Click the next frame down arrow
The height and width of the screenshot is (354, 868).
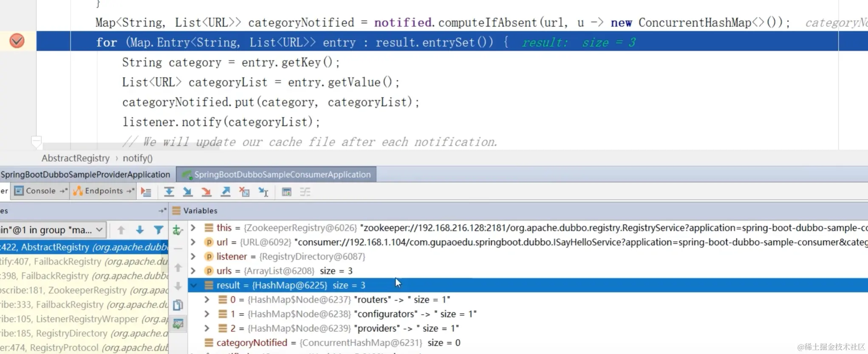[140, 230]
